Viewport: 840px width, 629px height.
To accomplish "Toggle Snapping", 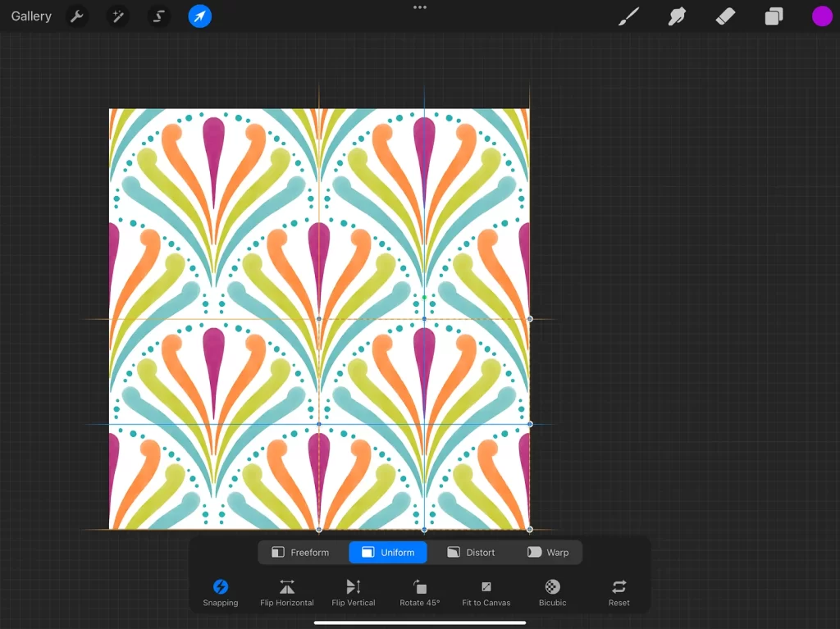I will pyautogui.click(x=220, y=593).
